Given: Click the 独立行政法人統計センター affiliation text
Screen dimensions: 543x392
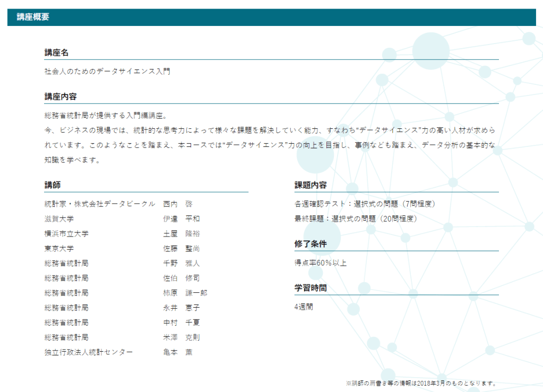Looking at the screenshot, I should 89,352.
